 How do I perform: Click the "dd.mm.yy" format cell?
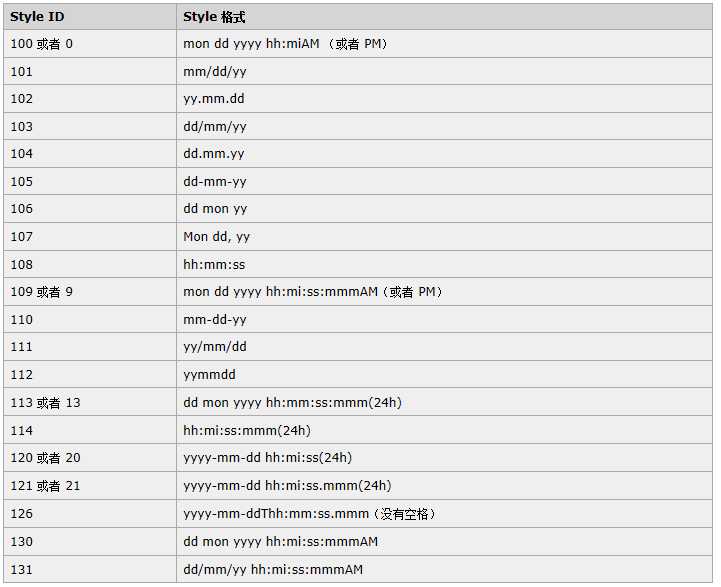pyautogui.click(x=214, y=154)
